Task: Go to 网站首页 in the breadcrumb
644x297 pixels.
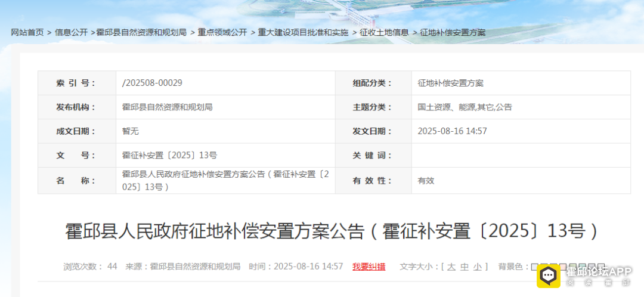Action: tap(27, 32)
